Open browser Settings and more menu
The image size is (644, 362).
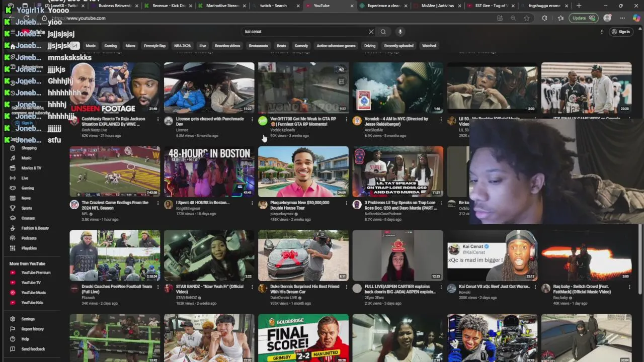tap(622, 18)
